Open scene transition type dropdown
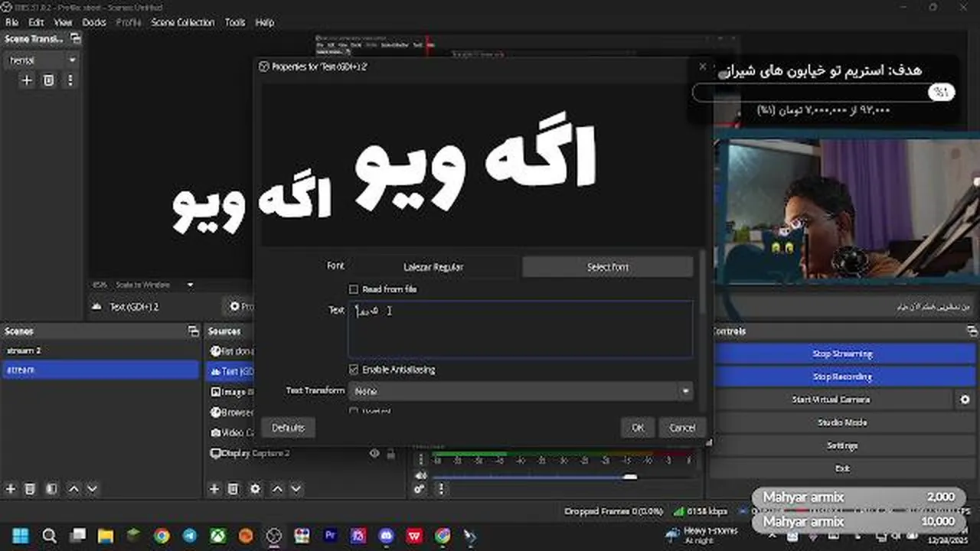This screenshot has width=980, height=551. click(x=42, y=60)
